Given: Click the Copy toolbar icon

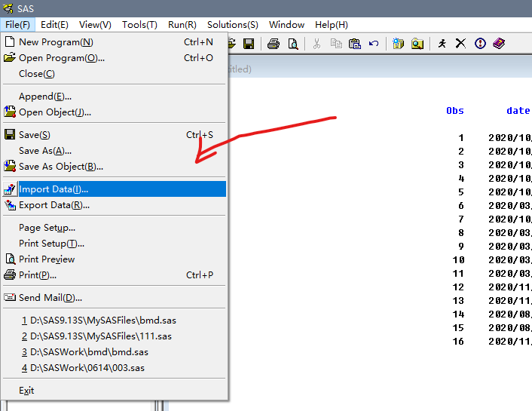Looking at the screenshot, I should pos(336,44).
